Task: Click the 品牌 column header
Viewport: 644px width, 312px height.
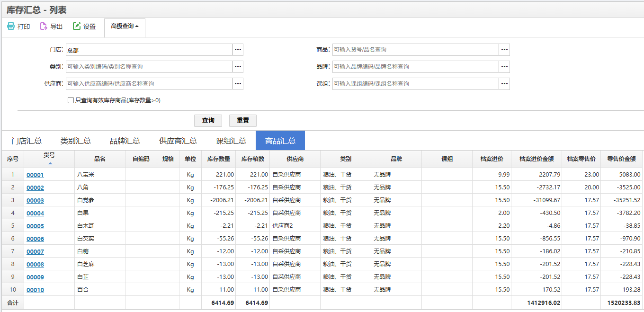Action: pyautogui.click(x=396, y=159)
